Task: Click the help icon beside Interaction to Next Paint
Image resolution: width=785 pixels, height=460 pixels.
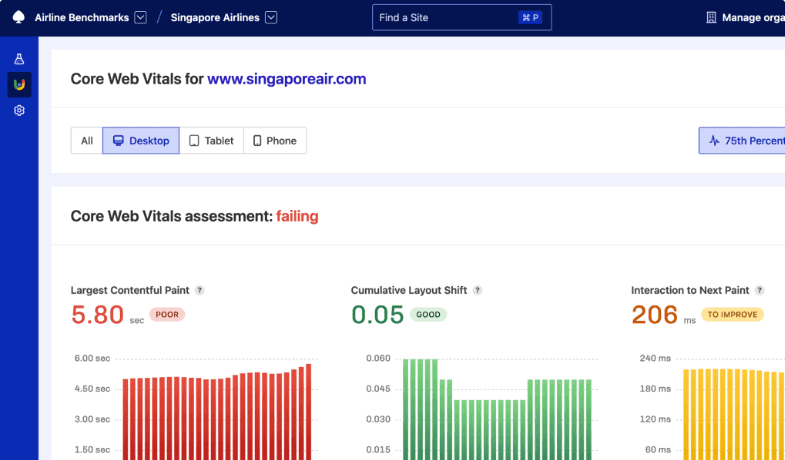Action: pyautogui.click(x=759, y=290)
